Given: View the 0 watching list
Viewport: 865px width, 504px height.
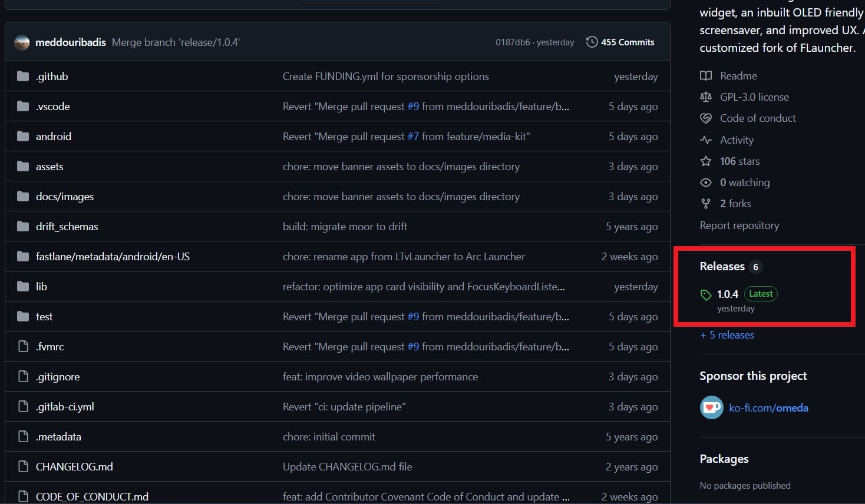Looking at the screenshot, I should pos(745,183).
